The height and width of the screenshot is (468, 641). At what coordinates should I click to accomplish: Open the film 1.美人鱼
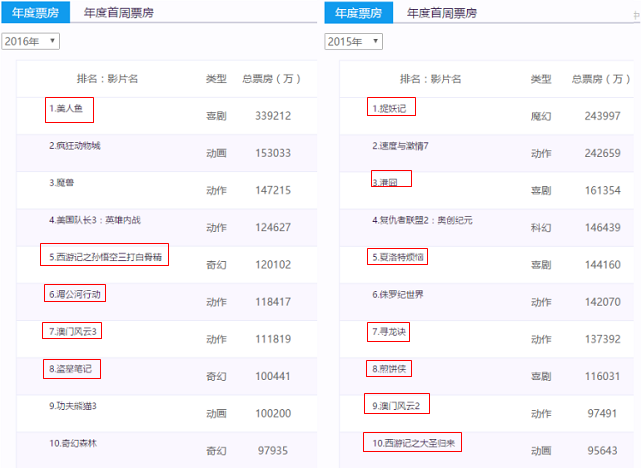(x=69, y=108)
